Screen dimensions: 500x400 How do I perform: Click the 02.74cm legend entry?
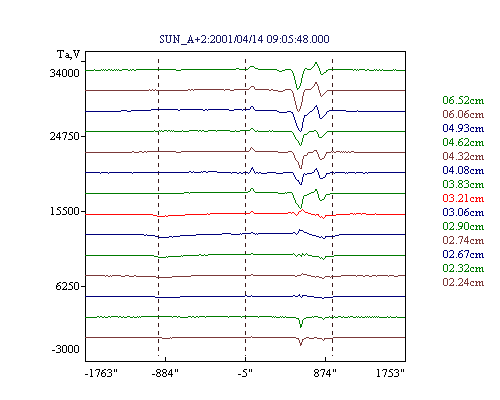pos(463,240)
